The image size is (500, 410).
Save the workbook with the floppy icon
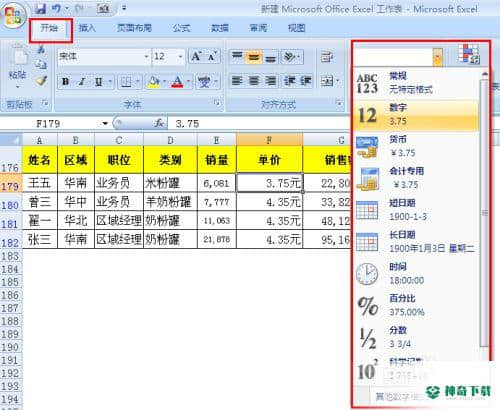click(41, 8)
